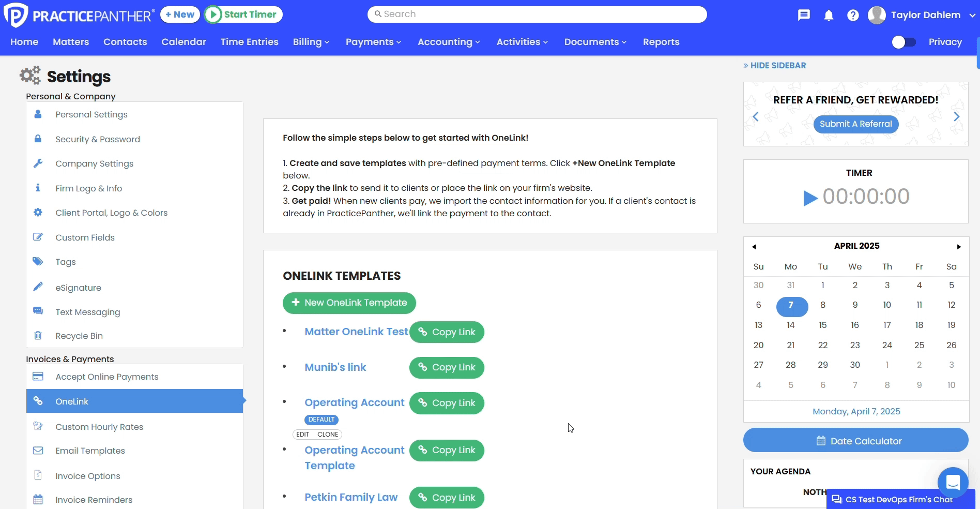Click the Firm Logo & Info icon
The height and width of the screenshot is (509, 980).
coord(38,188)
